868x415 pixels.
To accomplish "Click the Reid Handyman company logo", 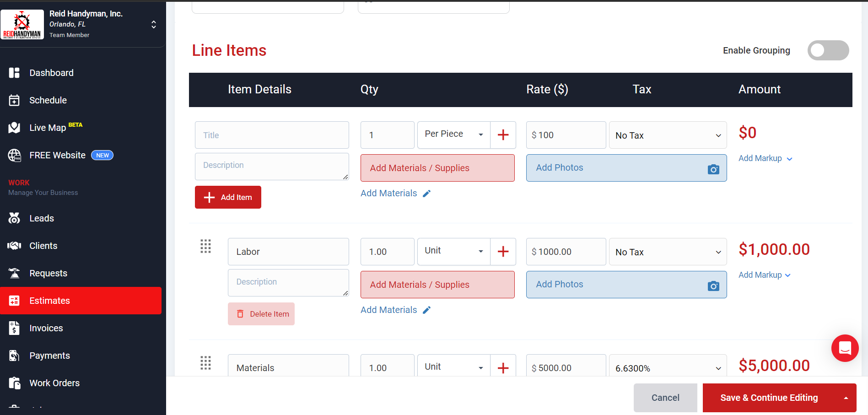I will [22, 25].
